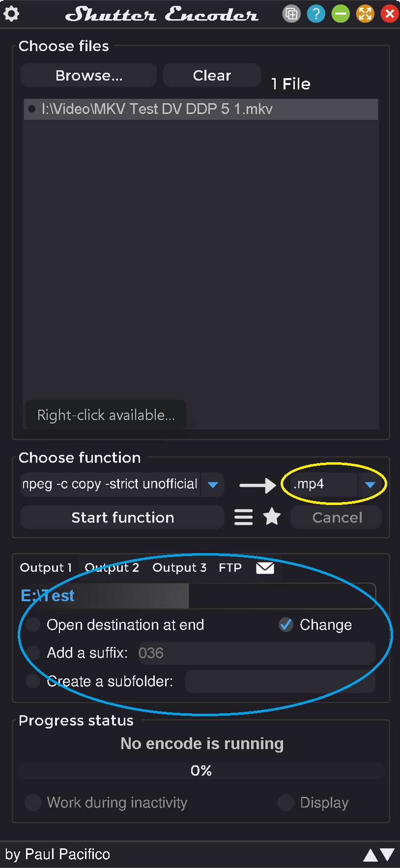This screenshot has height=868, width=400.
Task: Open the .mp4 extension dropdown
Action: point(370,485)
